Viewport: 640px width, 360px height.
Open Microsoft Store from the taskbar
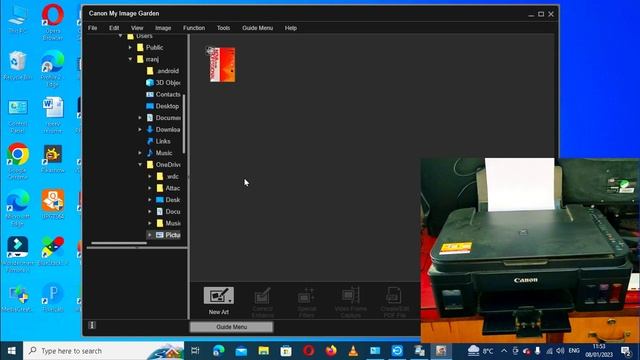[286, 351]
